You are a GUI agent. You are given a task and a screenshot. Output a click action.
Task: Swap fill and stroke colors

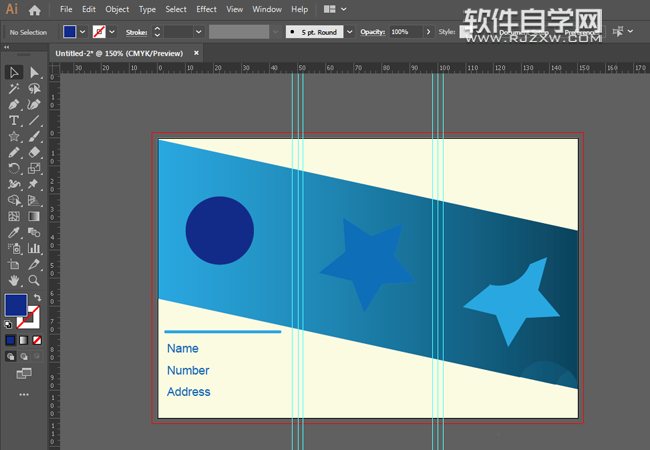pos(38,298)
